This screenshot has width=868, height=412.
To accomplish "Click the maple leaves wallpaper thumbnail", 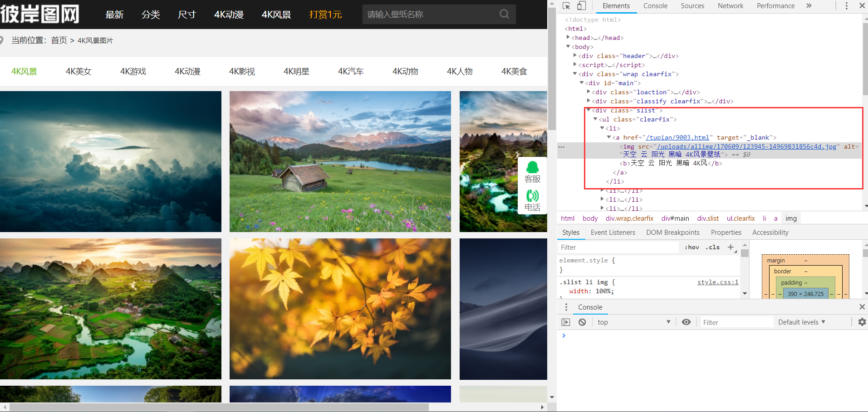I will point(339,309).
